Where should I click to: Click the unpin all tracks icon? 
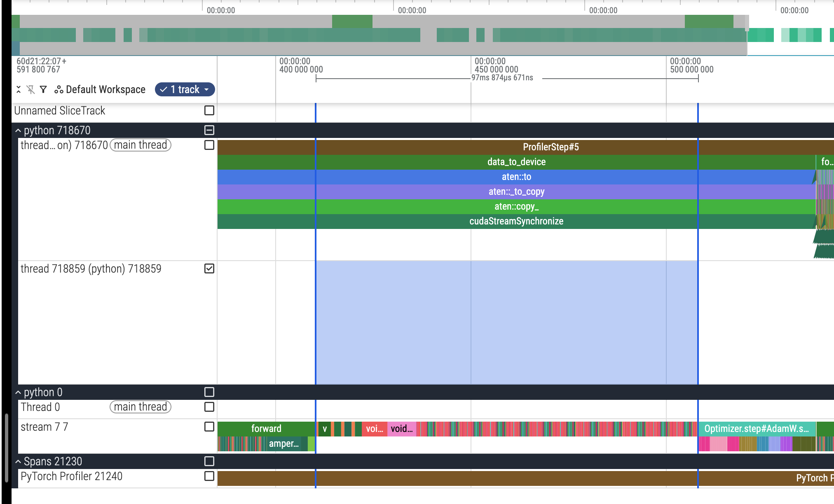click(x=31, y=89)
